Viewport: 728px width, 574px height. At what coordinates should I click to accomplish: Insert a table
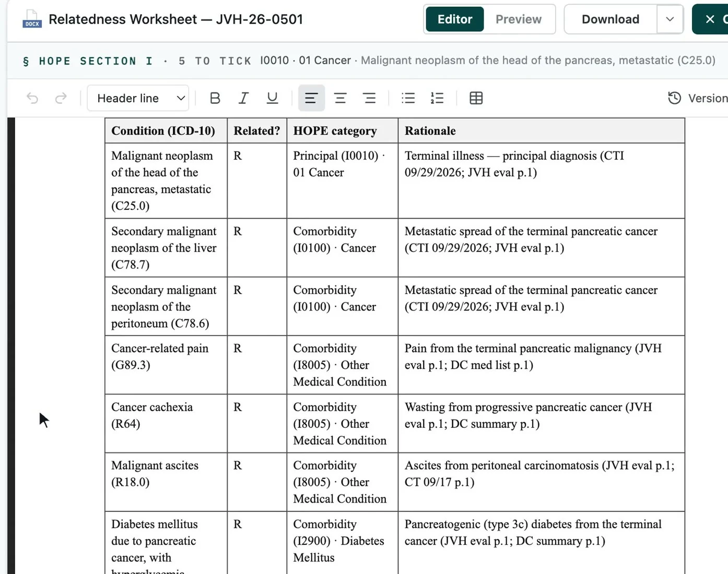tap(476, 98)
